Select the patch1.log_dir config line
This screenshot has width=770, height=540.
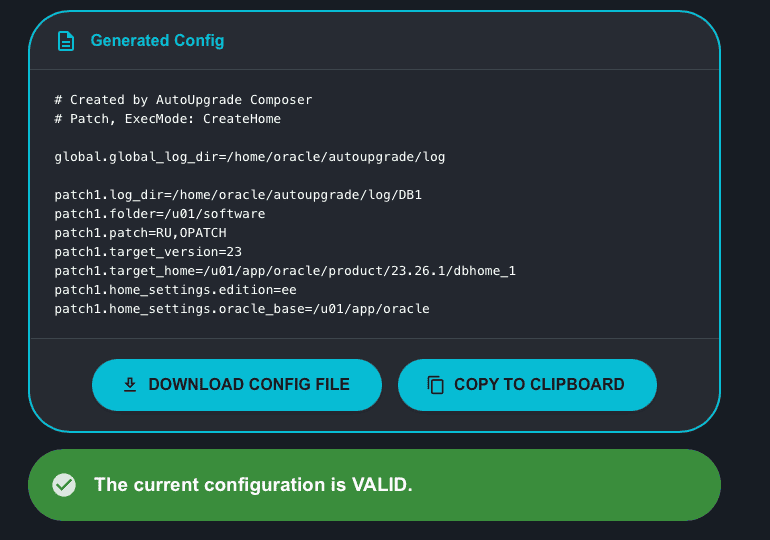tap(238, 195)
